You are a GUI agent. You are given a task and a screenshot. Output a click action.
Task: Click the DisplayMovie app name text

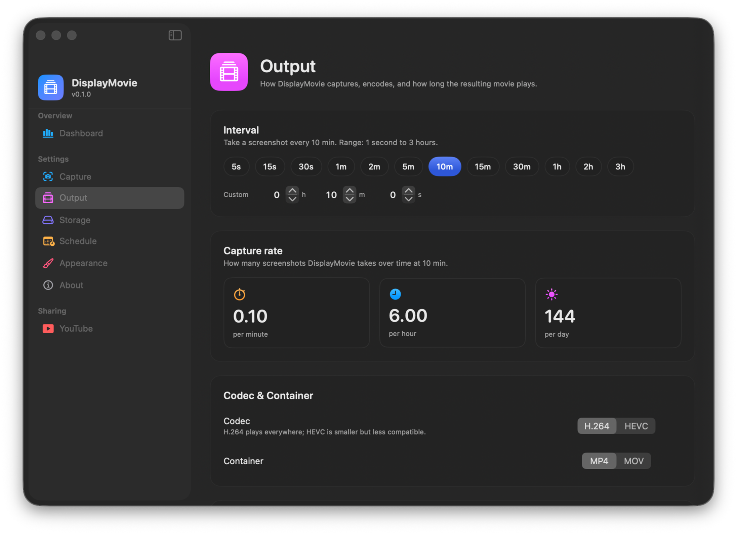point(104,83)
